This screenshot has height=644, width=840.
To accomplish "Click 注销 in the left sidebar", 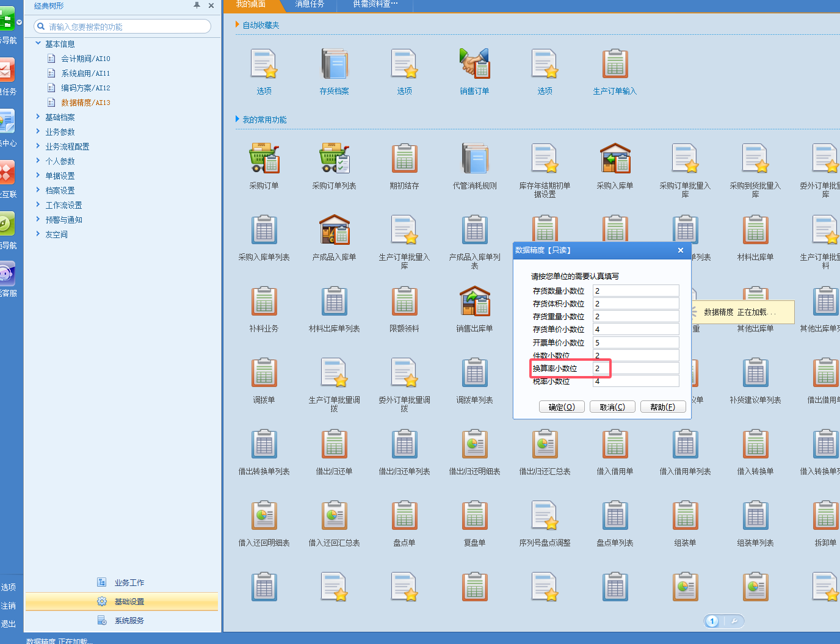I will click(x=9, y=606).
